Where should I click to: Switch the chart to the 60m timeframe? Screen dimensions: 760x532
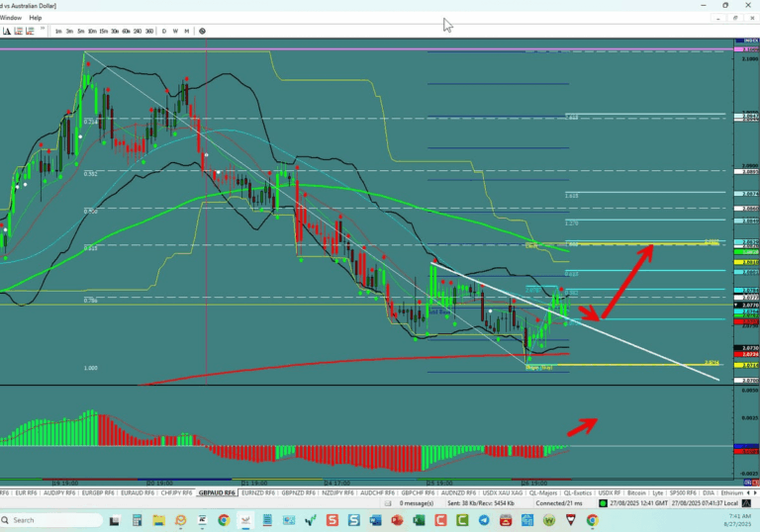(x=126, y=31)
